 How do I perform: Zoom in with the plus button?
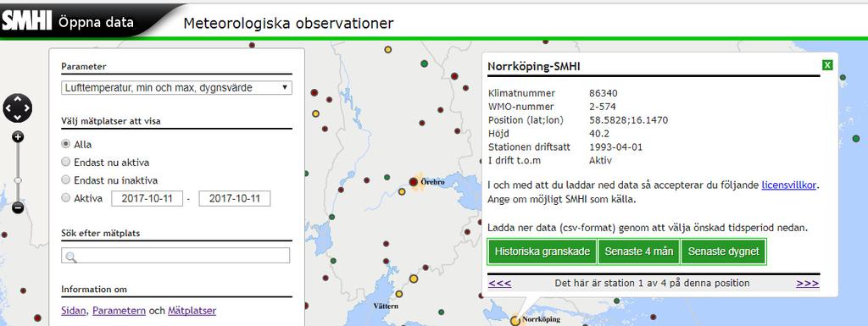(x=18, y=136)
